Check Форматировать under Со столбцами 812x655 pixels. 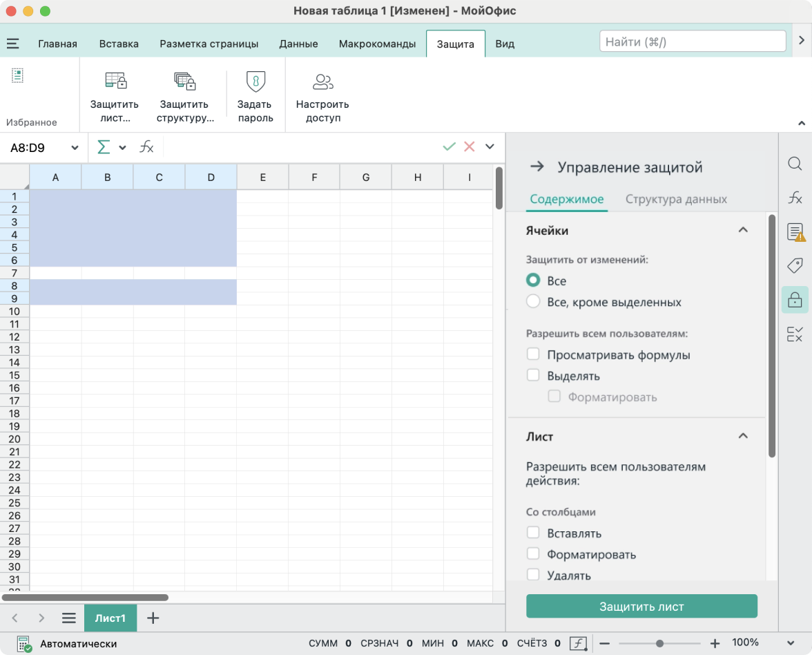tap(533, 553)
